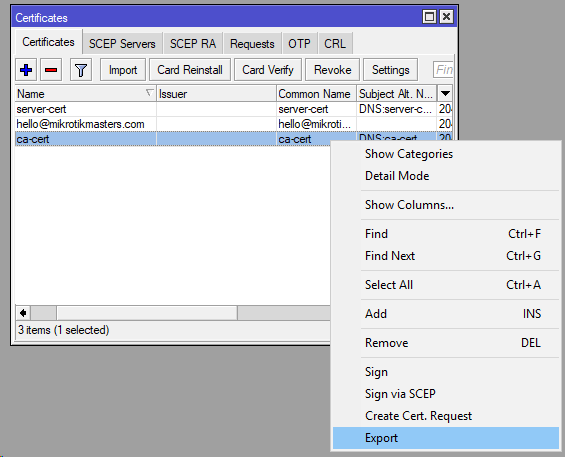Image resolution: width=565 pixels, height=457 pixels.
Task: Click DNS:server-c... cell
Action: (x=396, y=109)
